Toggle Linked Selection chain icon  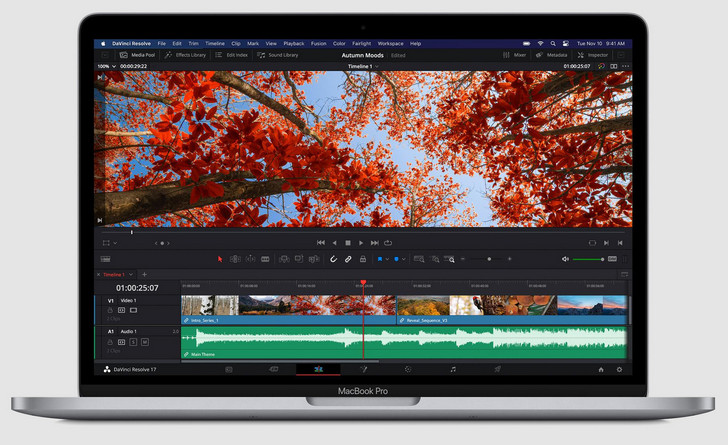(x=348, y=259)
